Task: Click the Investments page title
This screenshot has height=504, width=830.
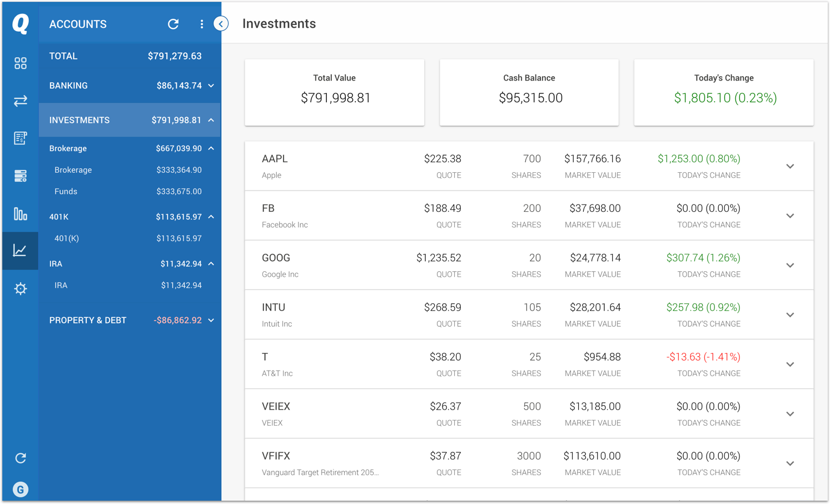Action: click(x=279, y=24)
